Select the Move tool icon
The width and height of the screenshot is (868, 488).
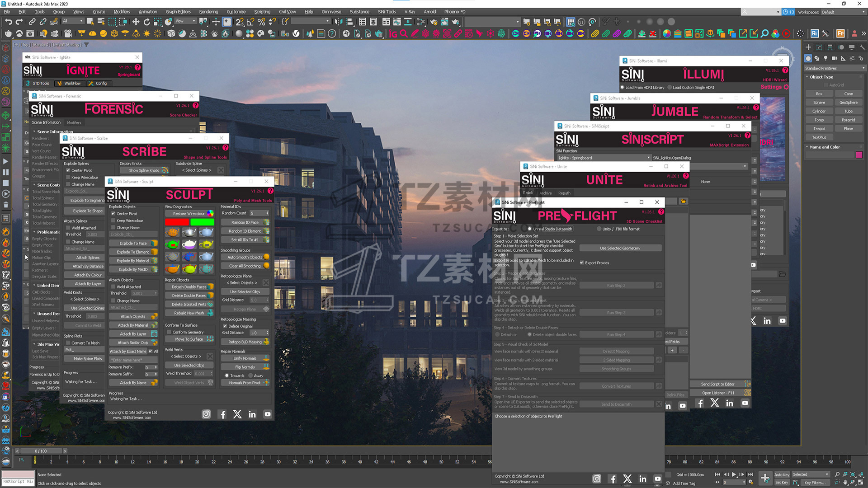136,22
